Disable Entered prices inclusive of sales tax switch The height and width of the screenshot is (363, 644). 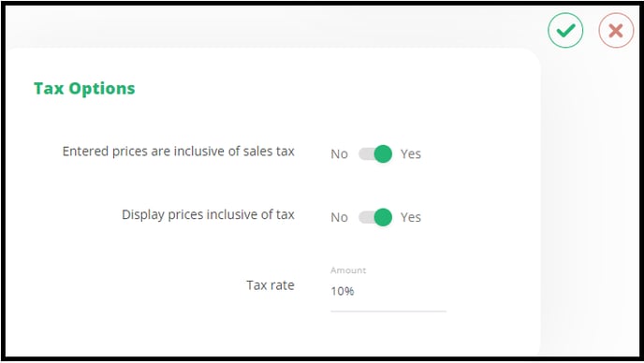(x=375, y=154)
